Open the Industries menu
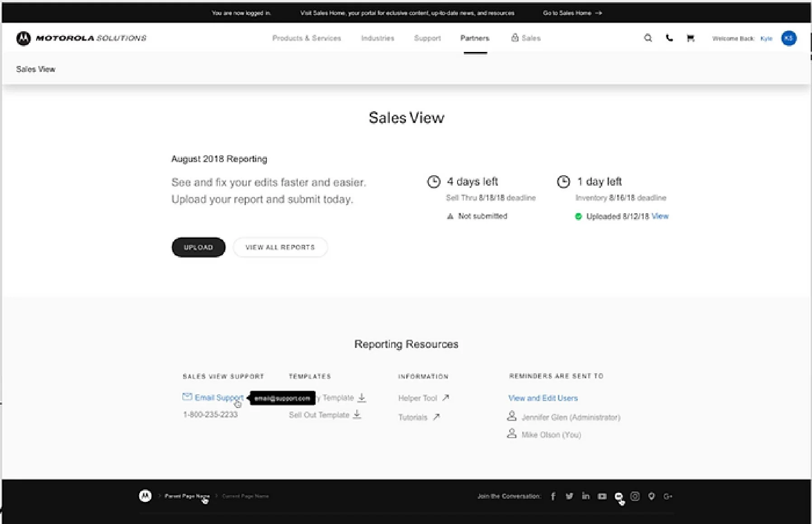 point(378,38)
